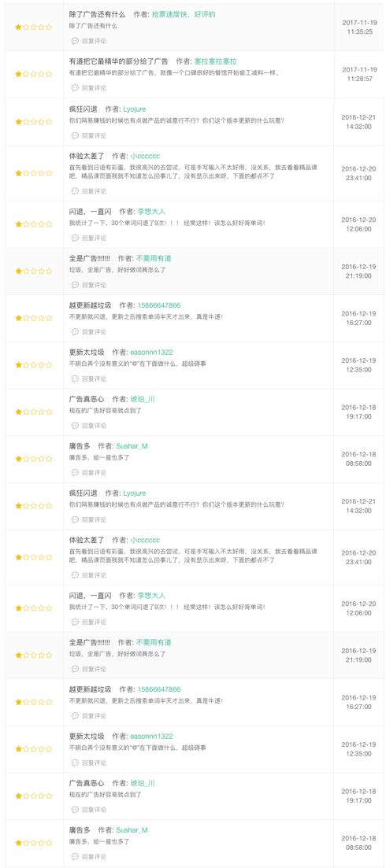Image resolution: width=386 pixels, height=868 pixels.
Task: Click star rating of second 体验太差了 review
Action: click(33, 557)
